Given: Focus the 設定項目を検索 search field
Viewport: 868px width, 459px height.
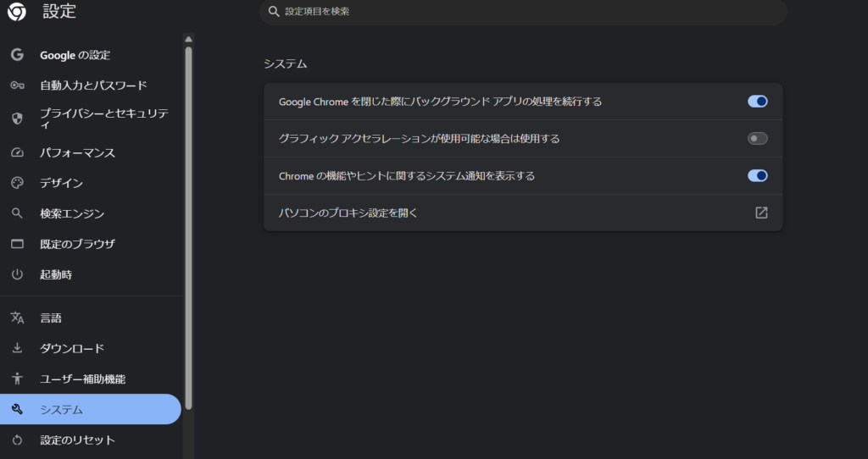Looking at the screenshot, I should coord(523,11).
